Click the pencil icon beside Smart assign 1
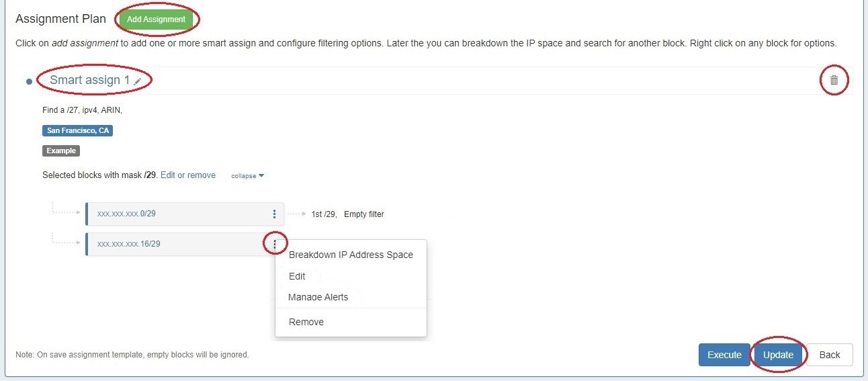 (138, 81)
